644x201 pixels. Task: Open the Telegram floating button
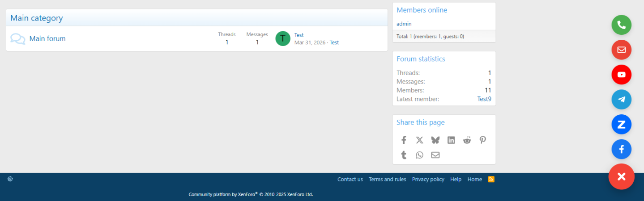[621, 100]
